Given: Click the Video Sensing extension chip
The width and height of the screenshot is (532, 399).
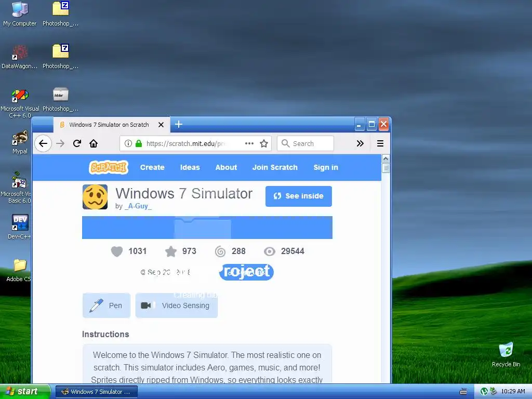Looking at the screenshot, I should [x=177, y=305].
